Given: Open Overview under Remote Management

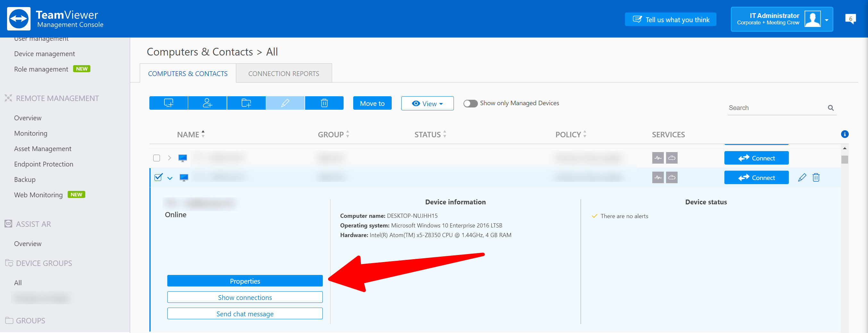Looking at the screenshot, I should tap(28, 118).
